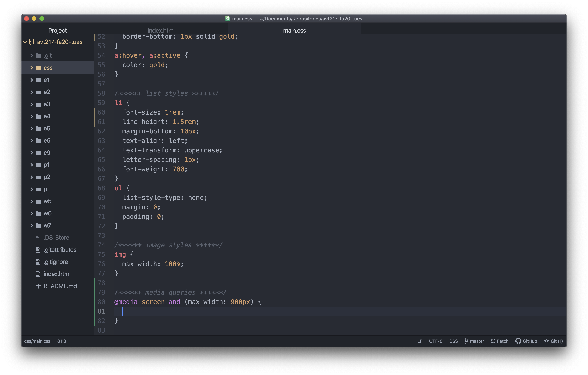This screenshot has height=375, width=588.
Task: Expand the w7 folder chevron
Action: pos(31,226)
